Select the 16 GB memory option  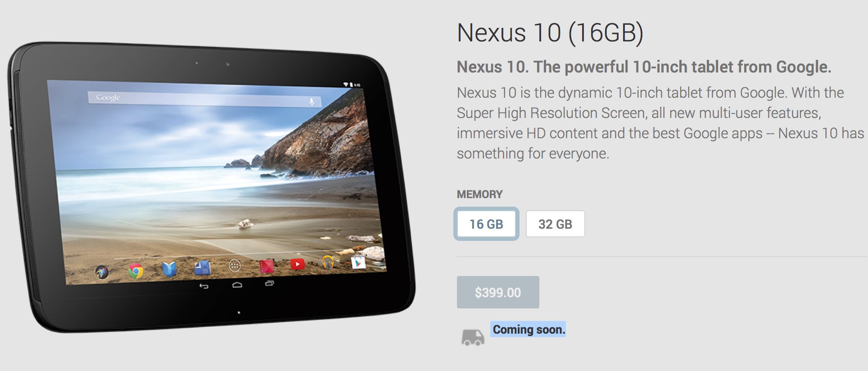pos(486,224)
